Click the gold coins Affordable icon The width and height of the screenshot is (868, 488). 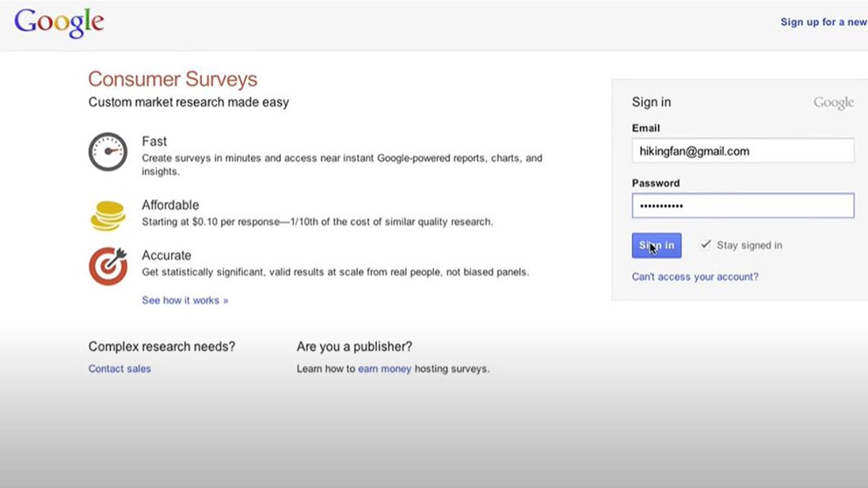(x=108, y=216)
